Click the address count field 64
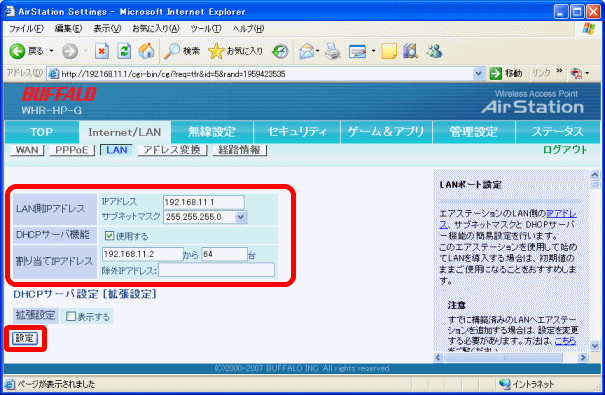 pyautogui.click(x=224, y=254)
